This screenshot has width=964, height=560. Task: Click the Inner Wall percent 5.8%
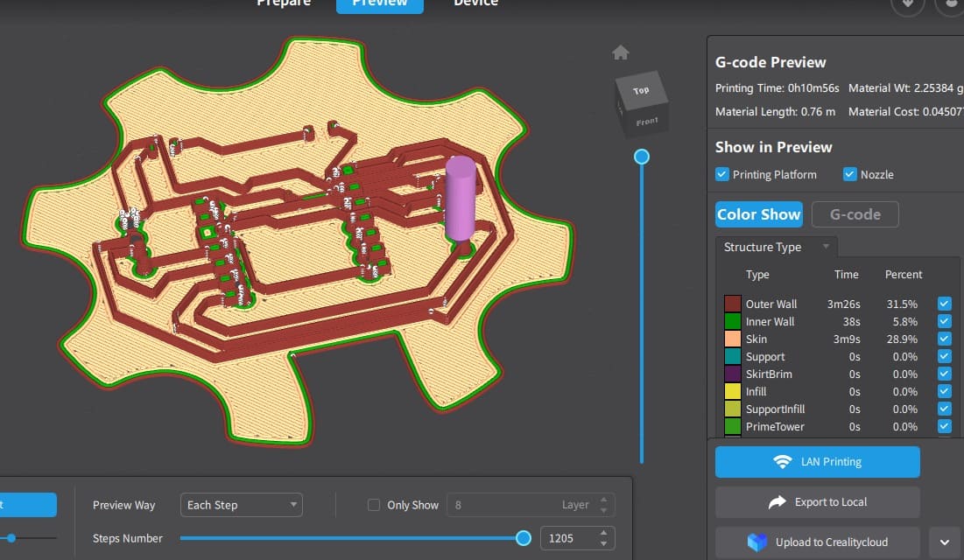tap(905, 321)
